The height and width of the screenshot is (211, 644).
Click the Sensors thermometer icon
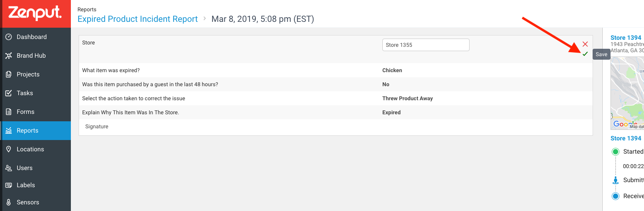(x=9, y=202)
